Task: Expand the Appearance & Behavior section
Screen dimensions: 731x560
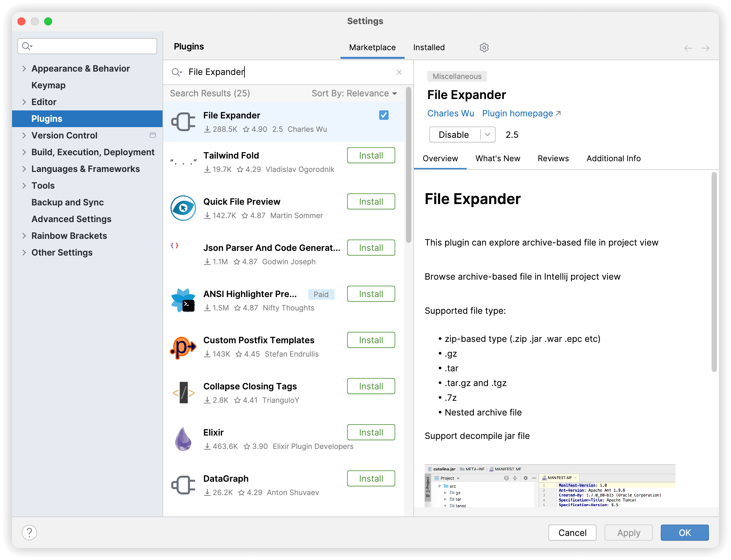Action: click(24, 68)
